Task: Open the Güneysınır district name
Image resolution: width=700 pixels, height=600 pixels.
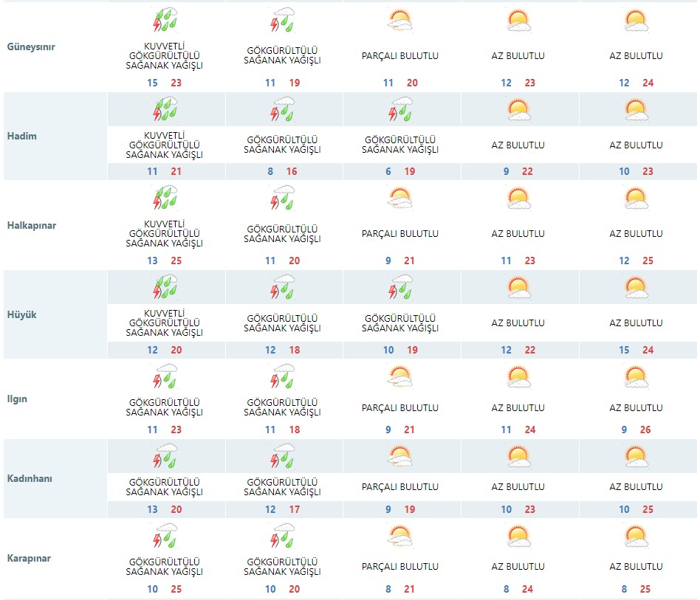Action: [31, 47]
